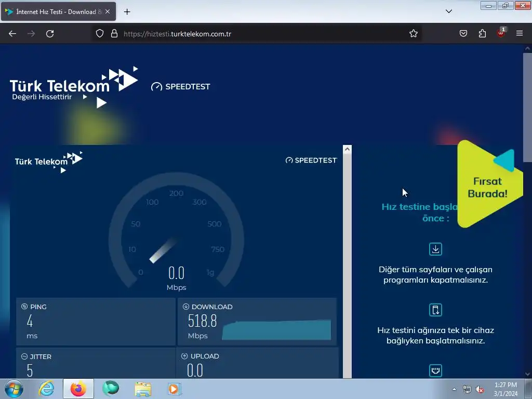This screenshot has height=399, width=532.
Task: Click the widget scrollbar up arrow
Action: 347,149
